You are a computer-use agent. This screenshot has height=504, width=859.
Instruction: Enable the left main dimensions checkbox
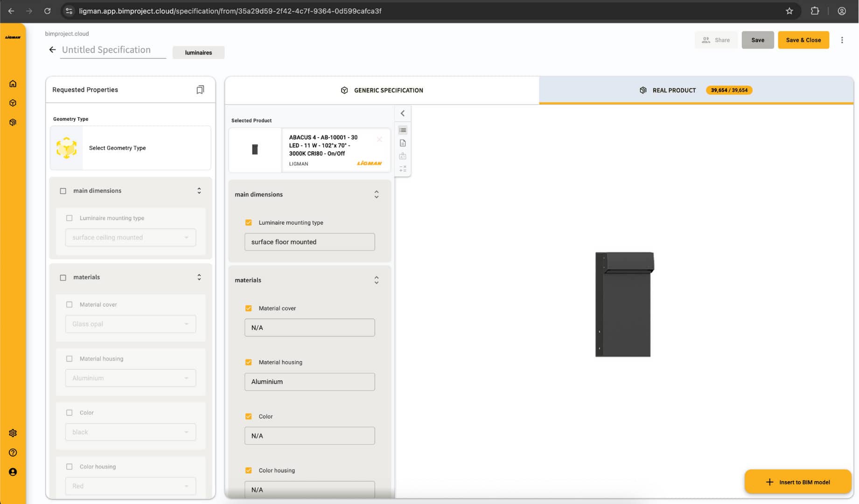point(63,191)
